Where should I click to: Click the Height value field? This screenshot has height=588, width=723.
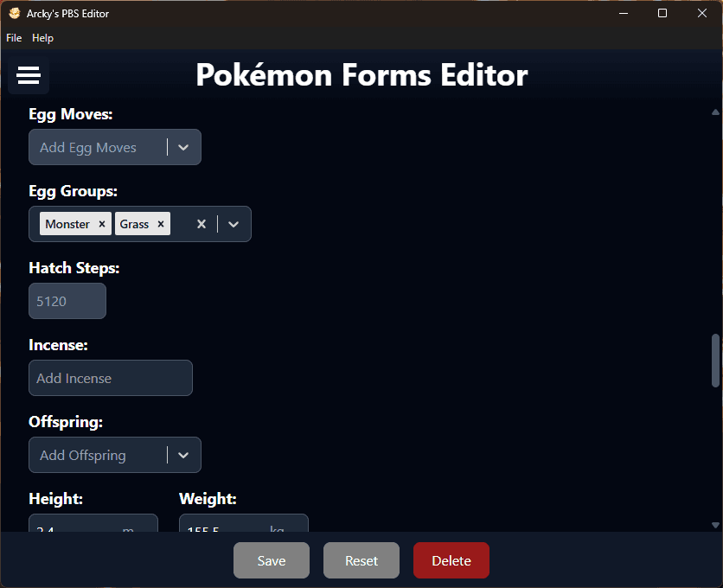click(78, 525)
